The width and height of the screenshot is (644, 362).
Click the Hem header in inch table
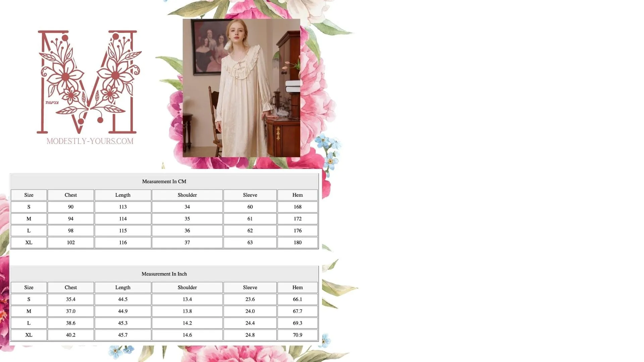(297, 288)
